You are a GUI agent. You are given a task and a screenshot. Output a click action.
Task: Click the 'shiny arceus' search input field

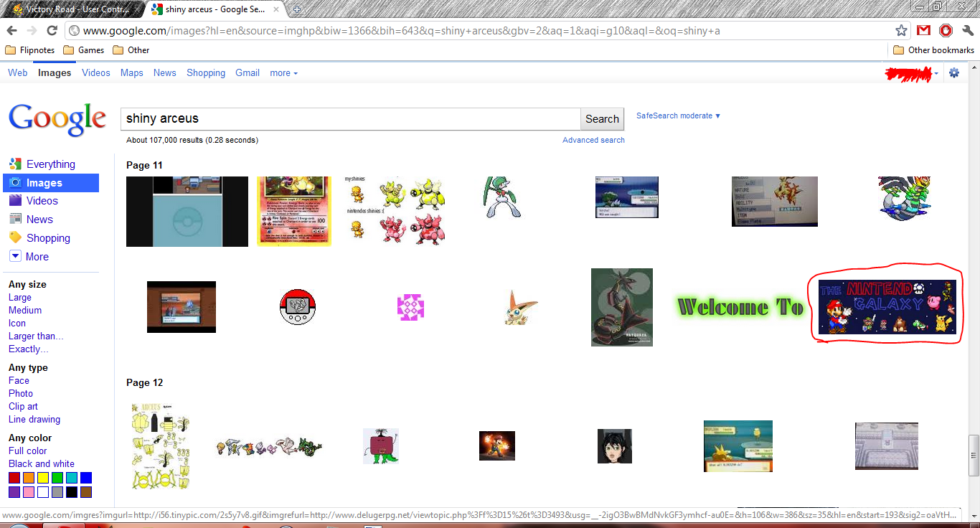(x=350, y=118)
